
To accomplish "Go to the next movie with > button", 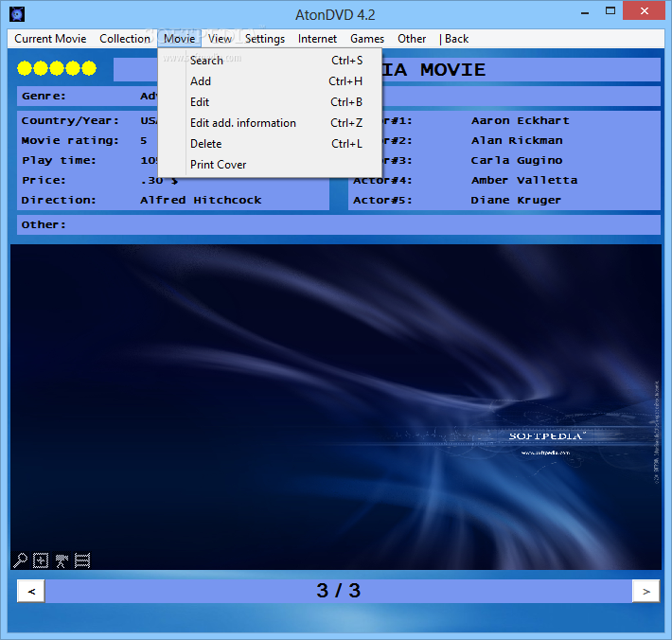I will [645, 591].
